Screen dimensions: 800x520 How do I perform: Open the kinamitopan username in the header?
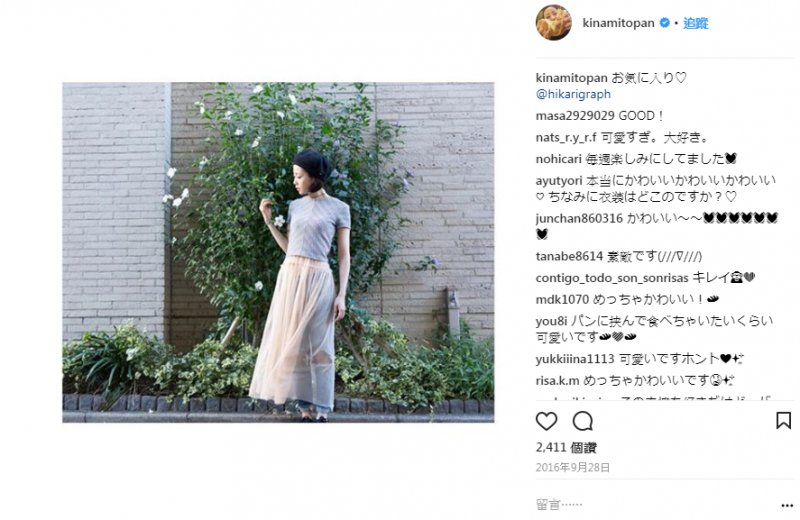coord(618,23)
